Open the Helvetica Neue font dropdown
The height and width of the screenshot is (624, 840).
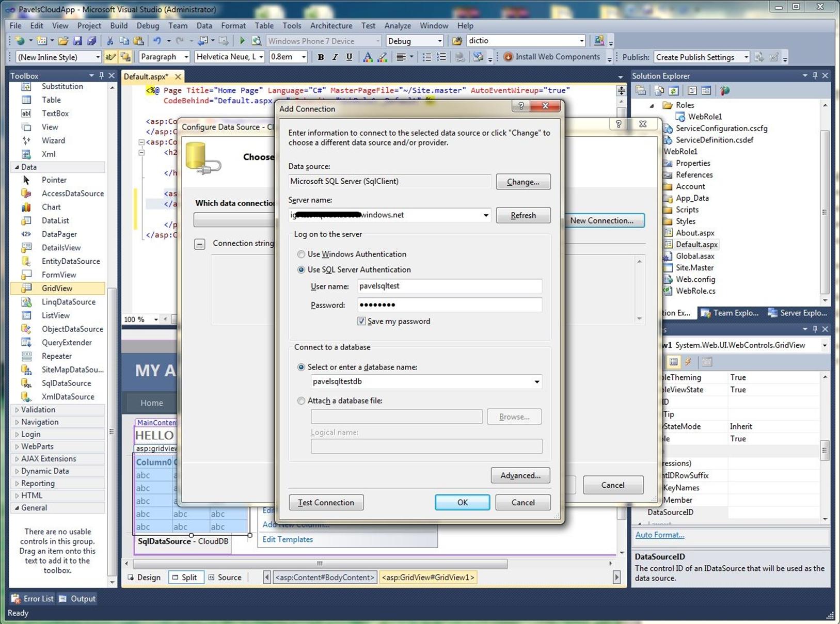(x=261, y=57)
